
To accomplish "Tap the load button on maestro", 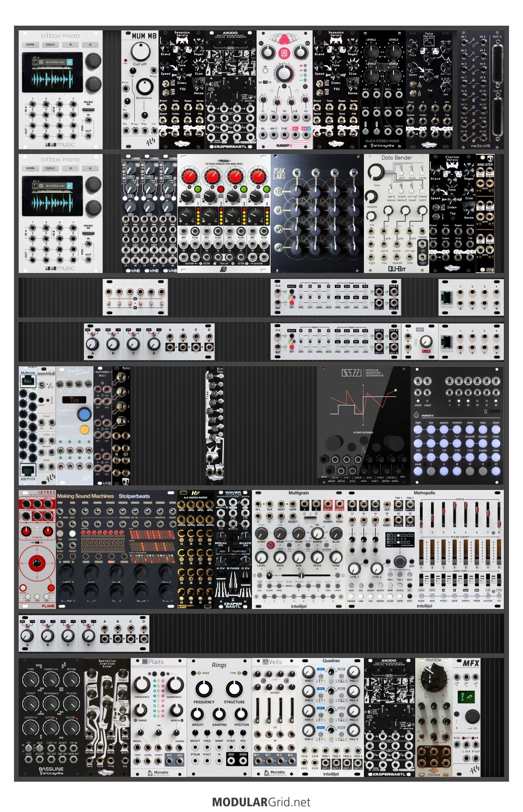I will point(483,429).
